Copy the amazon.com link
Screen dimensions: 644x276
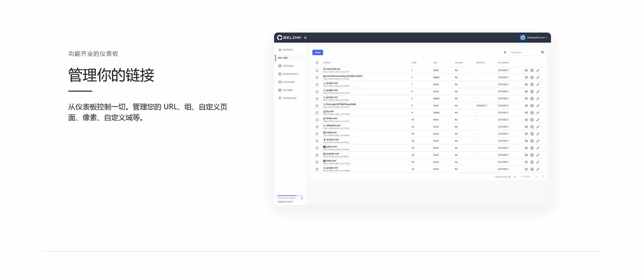click(x=532, y=141)
